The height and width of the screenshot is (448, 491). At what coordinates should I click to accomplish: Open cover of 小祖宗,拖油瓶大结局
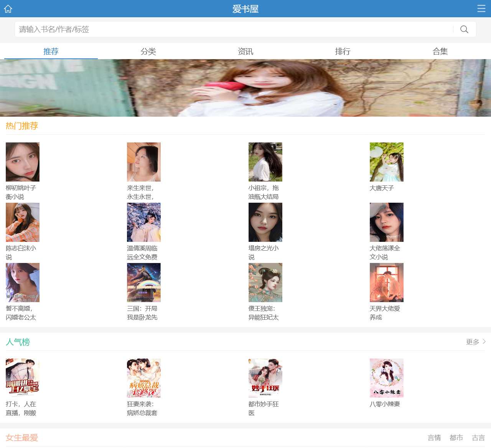(265, 162)
